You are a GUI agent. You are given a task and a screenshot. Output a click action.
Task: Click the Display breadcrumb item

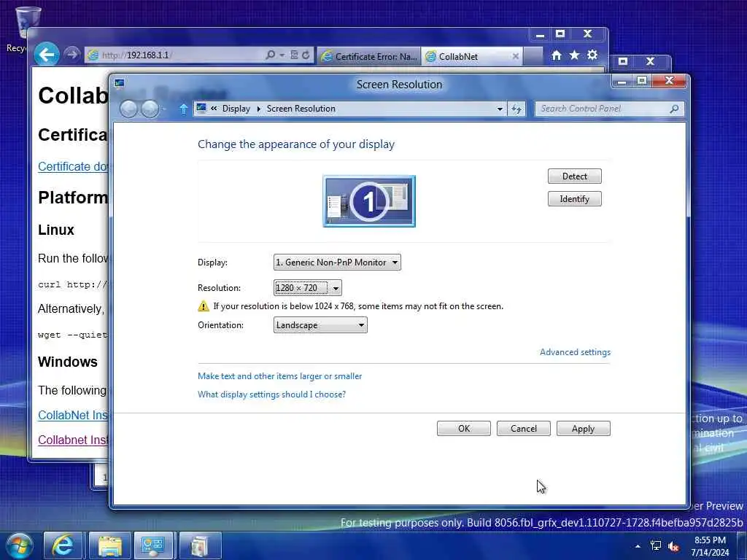(x=236, y=109)
